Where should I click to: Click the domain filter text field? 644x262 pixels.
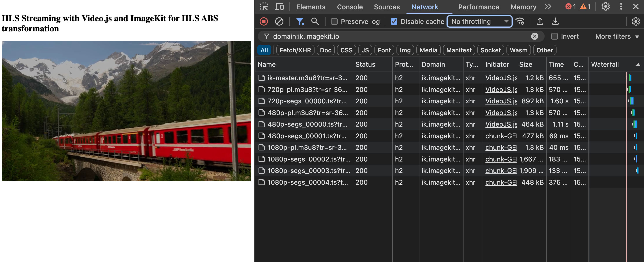pos(400,37)
